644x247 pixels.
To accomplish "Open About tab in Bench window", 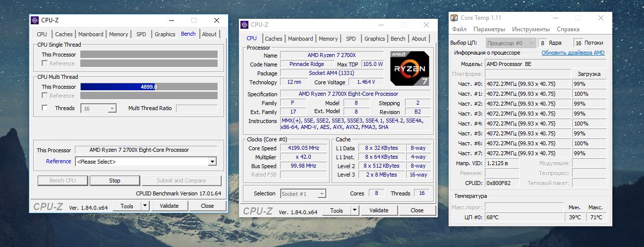I will (x=209, y=34).
